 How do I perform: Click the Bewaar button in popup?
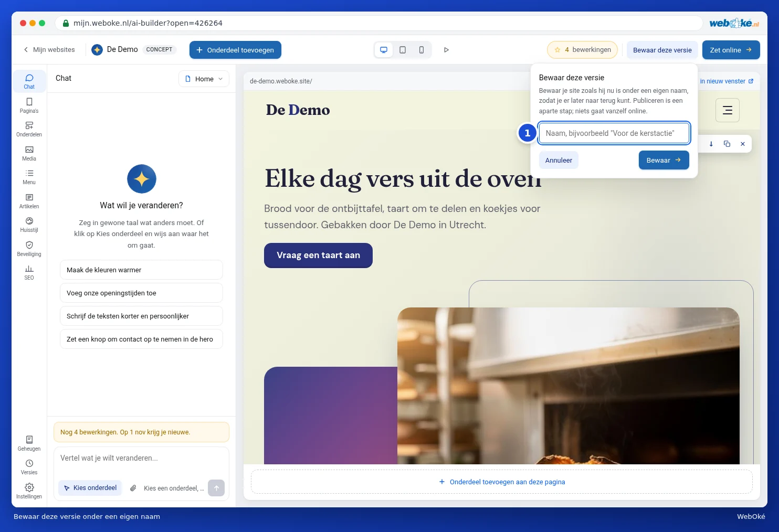[664, 160]
